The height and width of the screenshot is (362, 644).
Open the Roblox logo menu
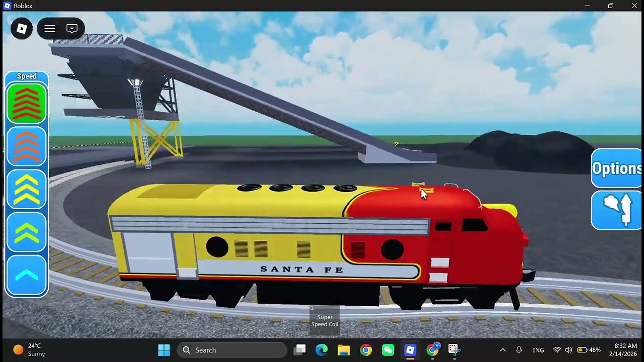point(22,29)
